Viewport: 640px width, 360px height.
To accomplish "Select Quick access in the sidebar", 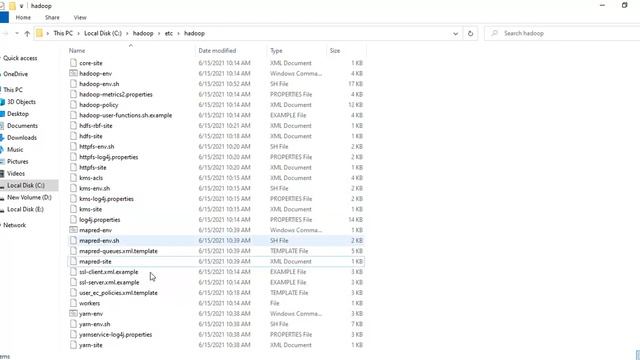I will tap(20, 58).
